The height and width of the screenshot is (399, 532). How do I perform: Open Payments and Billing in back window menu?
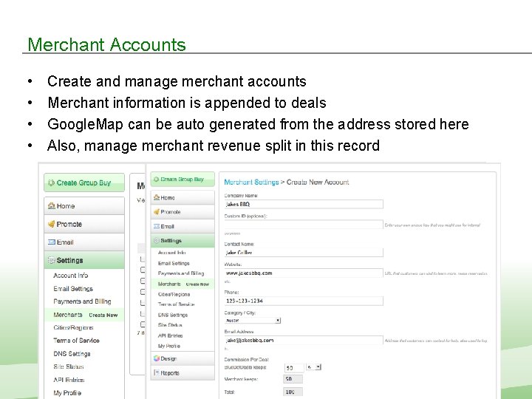point(82,301)
